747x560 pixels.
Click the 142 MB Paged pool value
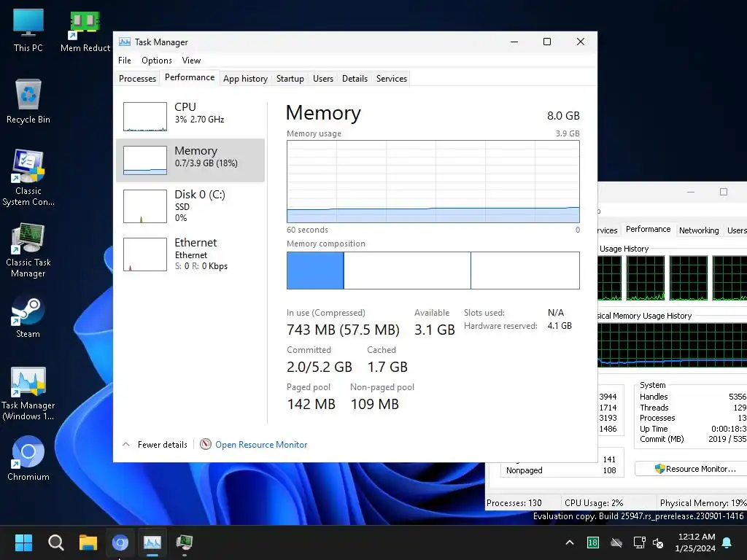pyautogui.click(x=311, y=404)
